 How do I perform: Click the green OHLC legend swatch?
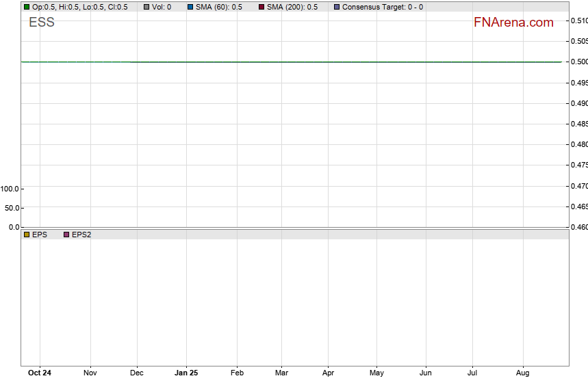pos(27,7)
